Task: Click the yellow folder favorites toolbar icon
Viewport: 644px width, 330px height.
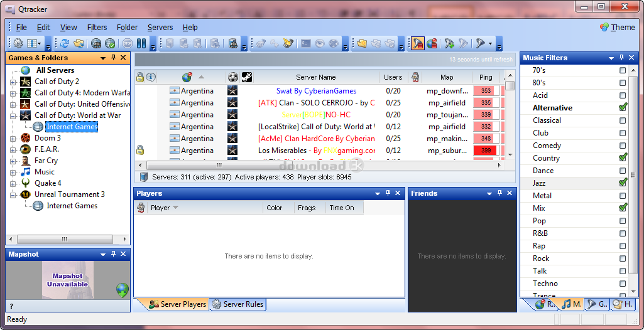Action: point(361,43)
